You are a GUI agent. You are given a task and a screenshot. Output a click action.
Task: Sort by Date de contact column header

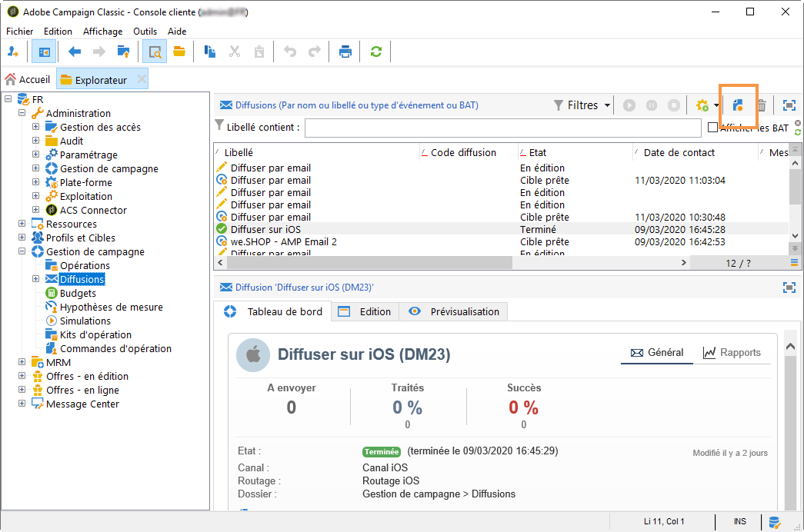[695, 152]
